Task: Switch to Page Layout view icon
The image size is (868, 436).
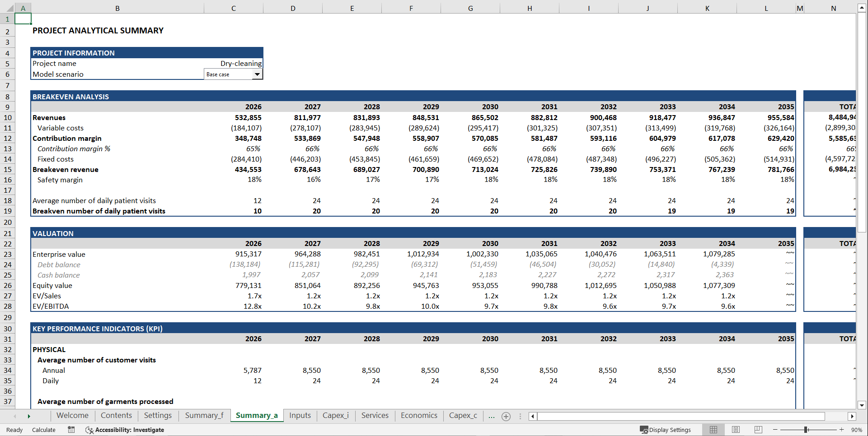Action: pyautogui.click(x=736, y=429)
